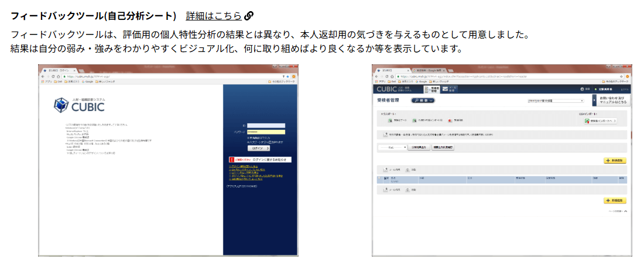
Task: Click the back arrow in the 受検者管理 window
Action: tap(376, 77)
